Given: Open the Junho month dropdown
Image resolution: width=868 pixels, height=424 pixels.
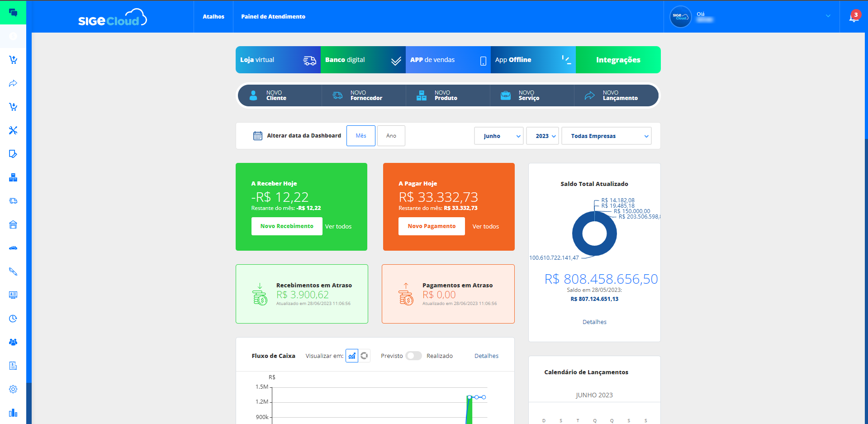Looking at the screenshot, I should (498, 136).
